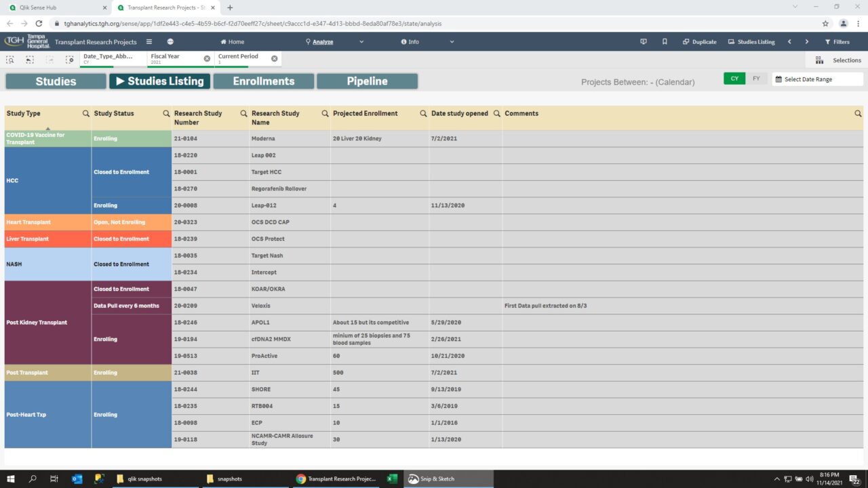Open the bookmarks icon in the top bar
The height and width of the screenshot is (488, 868).
[x=665, y=41]
